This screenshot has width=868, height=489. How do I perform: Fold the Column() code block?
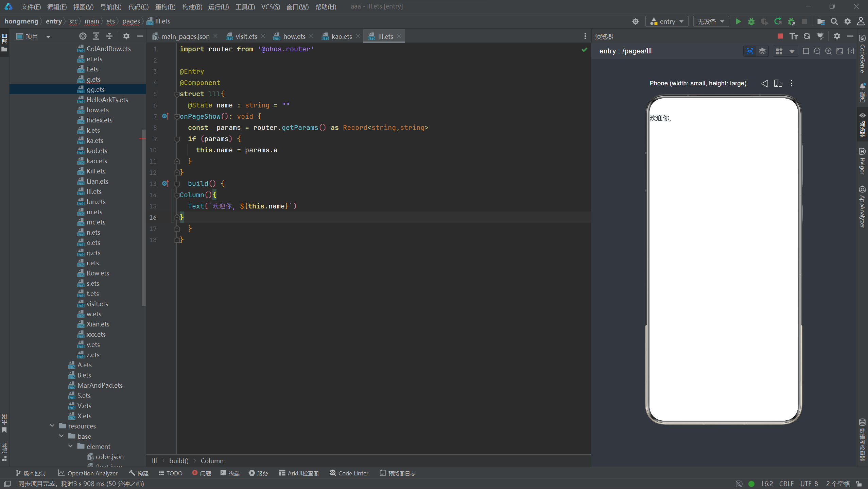coord(177,195)
